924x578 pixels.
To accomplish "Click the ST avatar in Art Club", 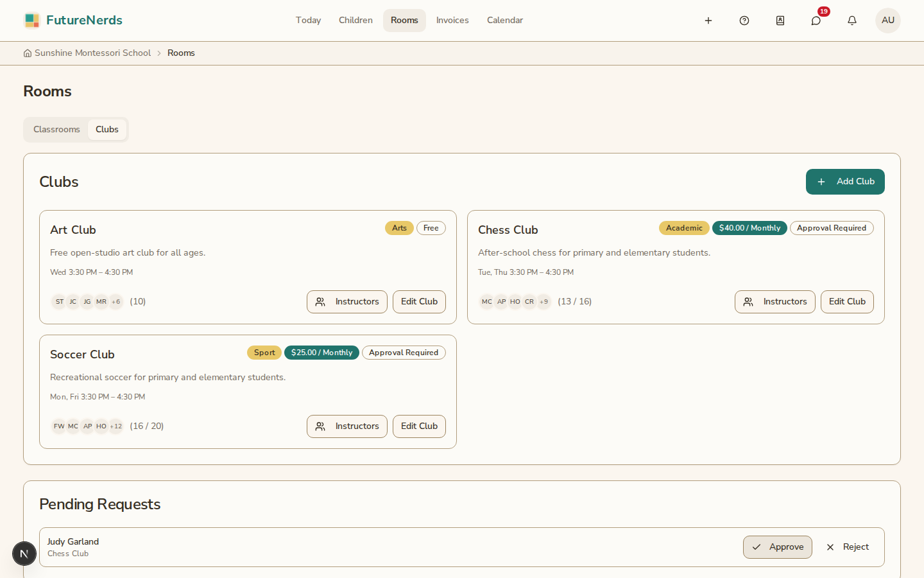I will tap(59, 302).
